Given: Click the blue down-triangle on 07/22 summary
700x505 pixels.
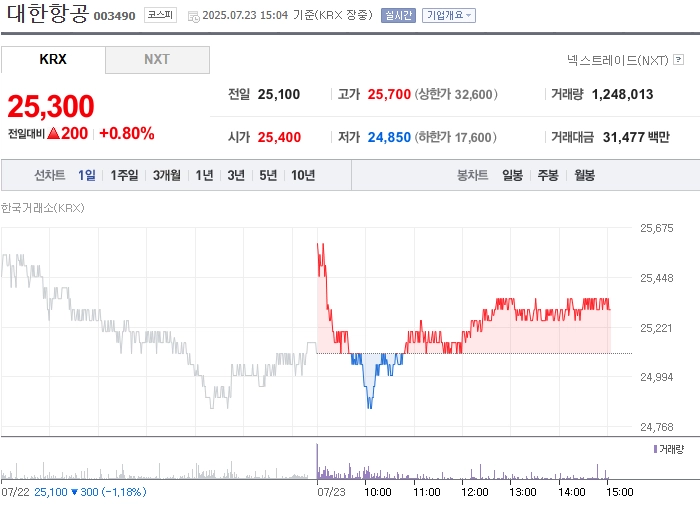Looking at the screenshot, I should 75,492.
